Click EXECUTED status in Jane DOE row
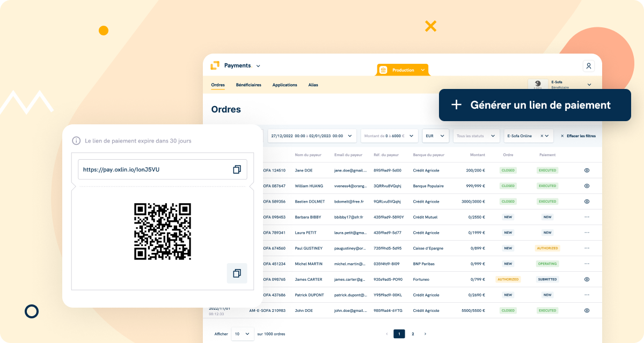The width and height of the screenshot is (644, 343). point(547,170)
